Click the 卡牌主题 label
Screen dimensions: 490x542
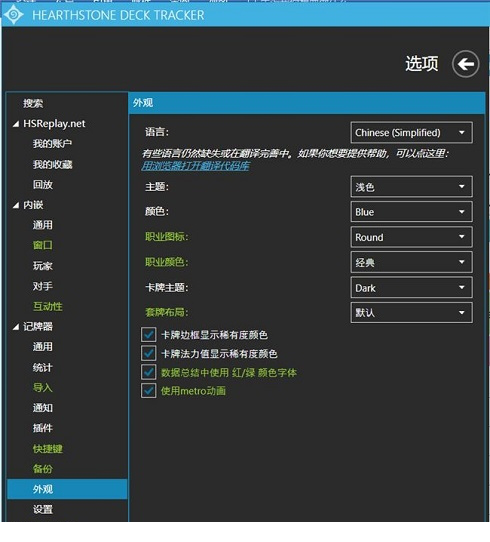[x=167, y=287]
